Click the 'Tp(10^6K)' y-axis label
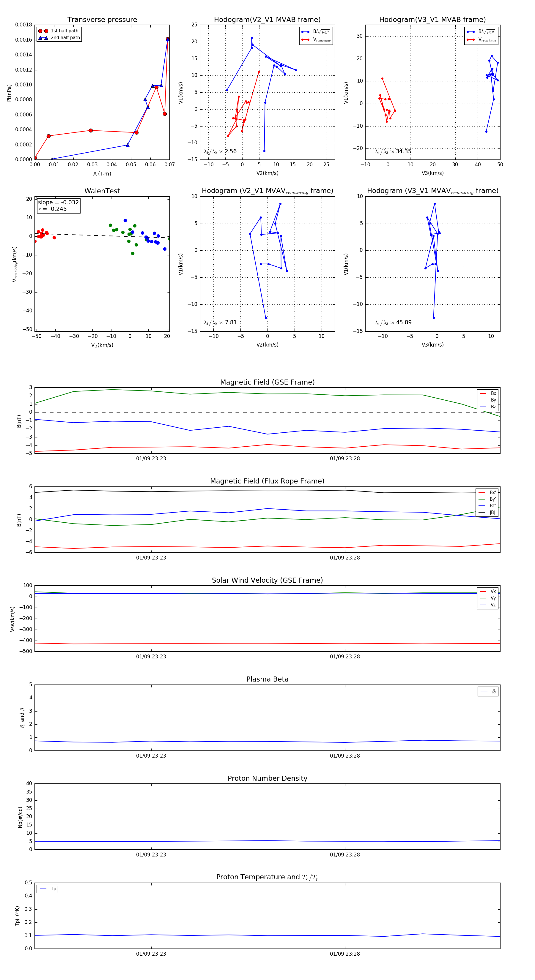This screenshot has width=535, height=980. coord(18,916)
